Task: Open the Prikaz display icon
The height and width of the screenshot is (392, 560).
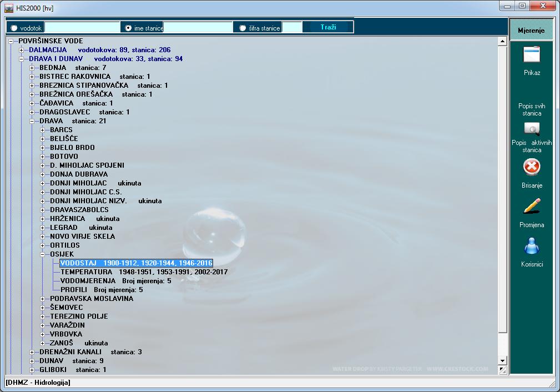Action: pyautogui.click(x=532, y=54)
